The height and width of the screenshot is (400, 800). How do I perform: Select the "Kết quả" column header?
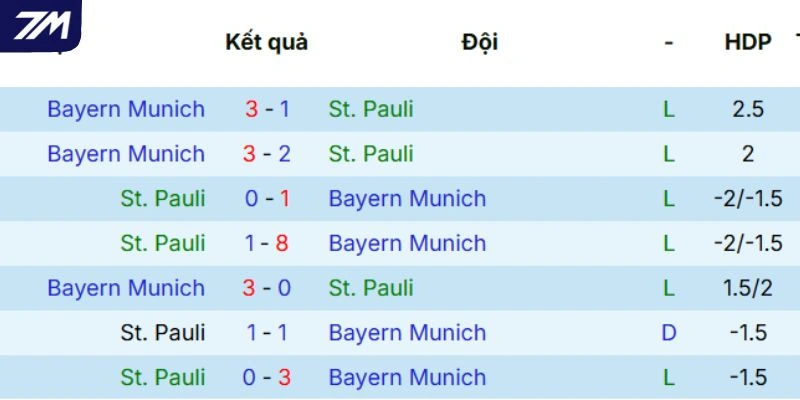[266, 43]
